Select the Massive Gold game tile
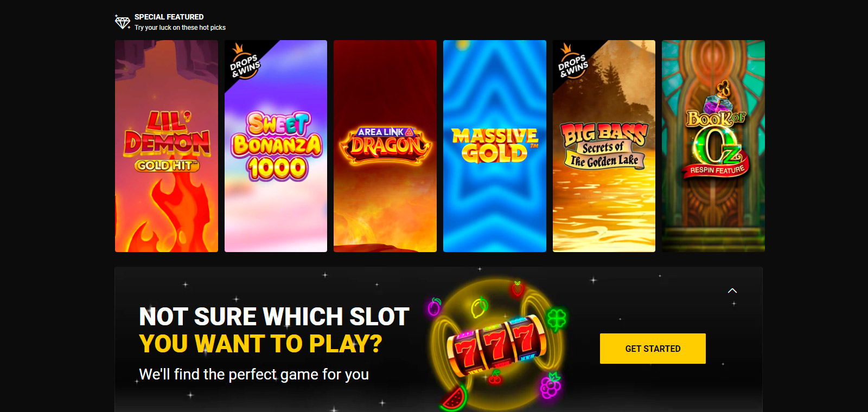 (495, 146)
